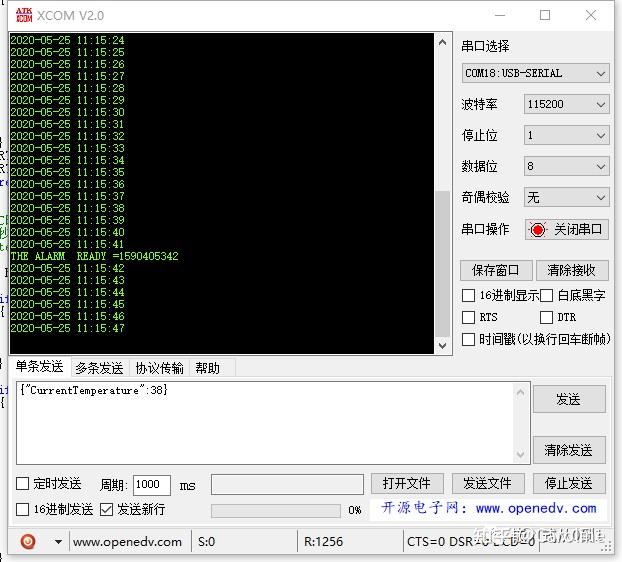Click the red status icon in the status bar
The image size is (622, 562).
pyautogui.click(x=28, y=541)
